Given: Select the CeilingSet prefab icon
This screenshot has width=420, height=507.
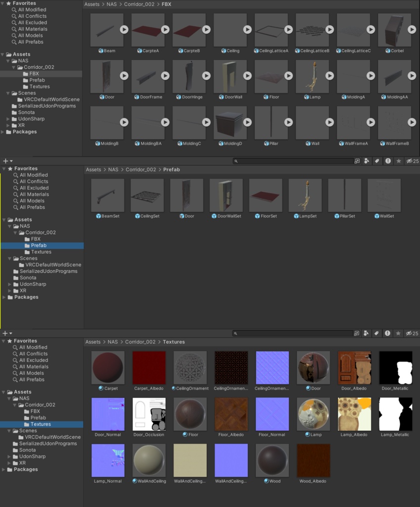Looking at the screenshot, I should (147, 195).
